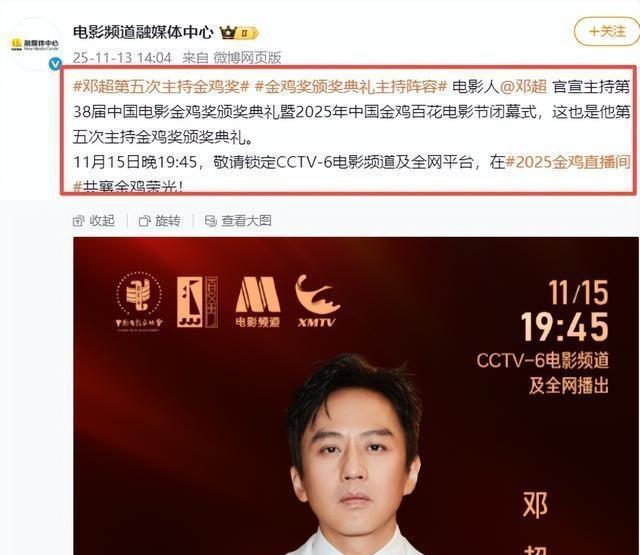Click the 旋转 rotate icon
This screenshot has width=640, height=555.
(144, 221)
